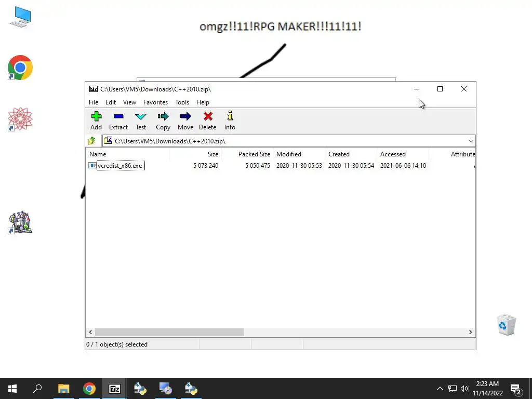Click the Move toolbar button
The height and width of the screenshot is (399, 532).
[x=185, y=121]
